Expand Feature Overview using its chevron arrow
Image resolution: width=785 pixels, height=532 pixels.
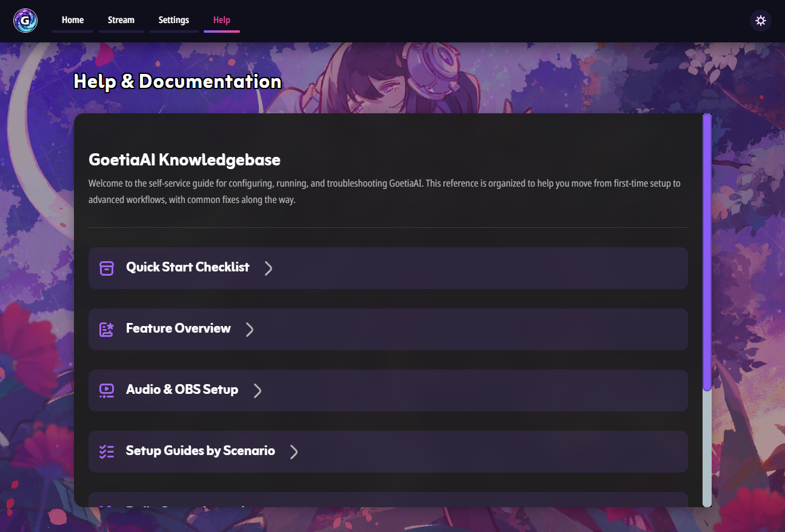[250, 329]
